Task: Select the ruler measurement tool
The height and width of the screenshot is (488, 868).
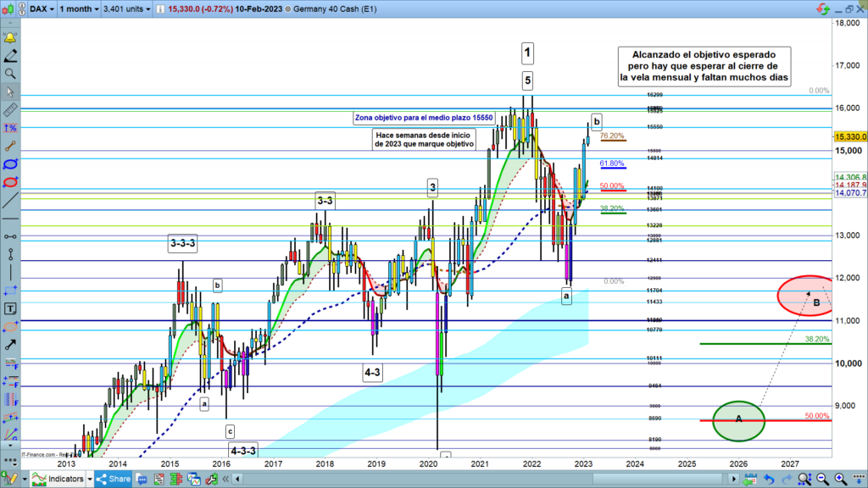Action: (x=10, y=110)
